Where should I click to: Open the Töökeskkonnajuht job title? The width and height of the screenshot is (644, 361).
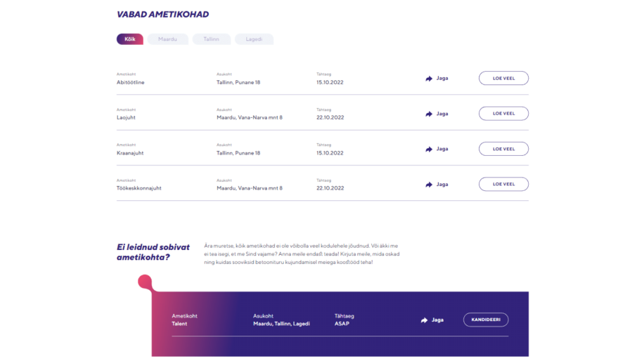pos(139,188)
